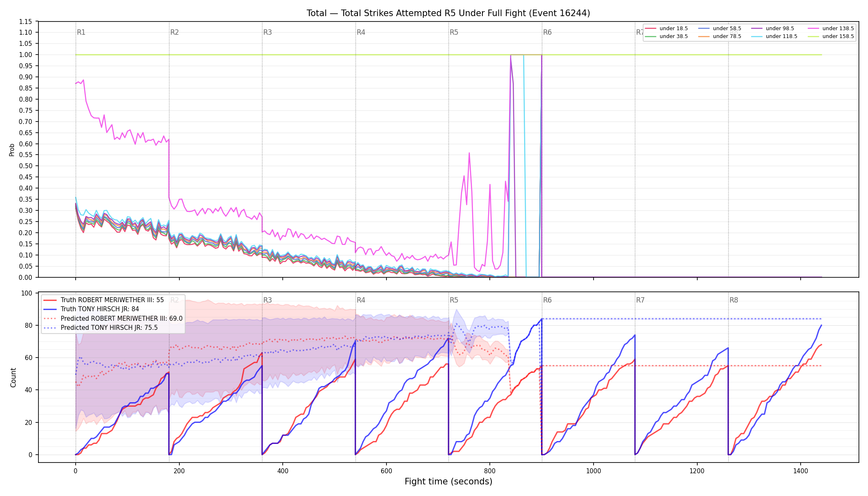Click the R8 round marker in bottom chart
Viewport: 868px width, 496px height.
coord(734,300)
